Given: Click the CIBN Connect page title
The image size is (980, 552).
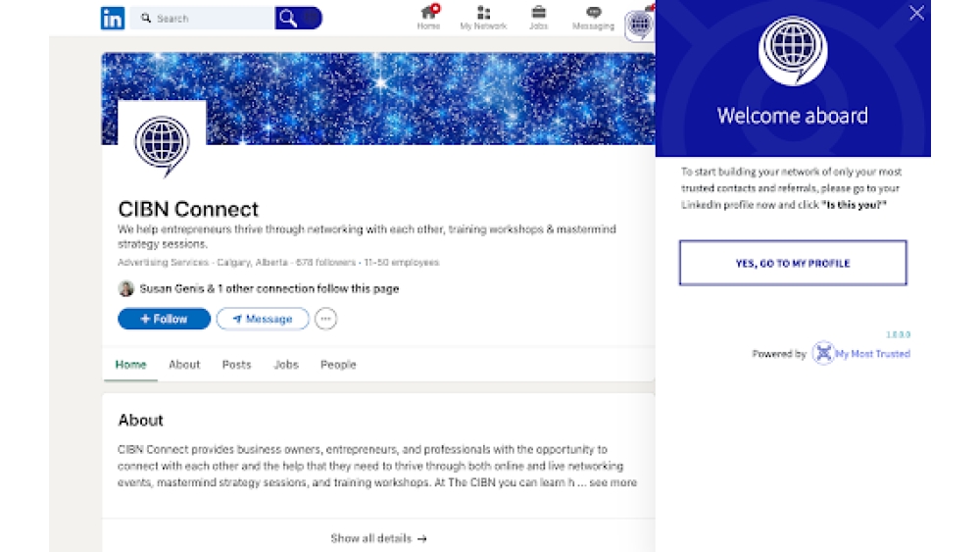Looking at the screenshot, I should pos(188,209).
